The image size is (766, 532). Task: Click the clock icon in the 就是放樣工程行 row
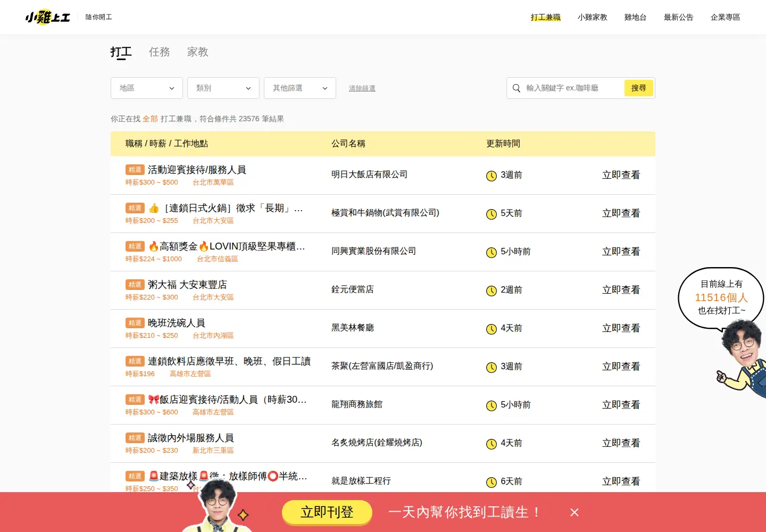coord(492,482)
